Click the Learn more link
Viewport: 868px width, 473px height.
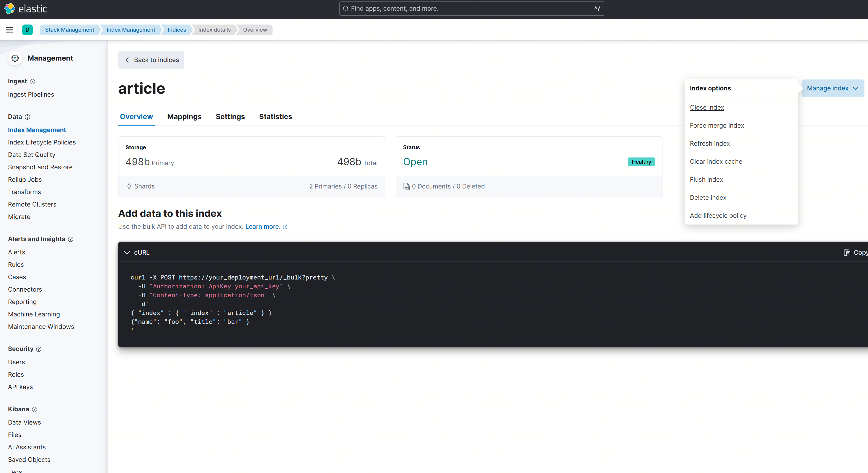pos(263,227)
